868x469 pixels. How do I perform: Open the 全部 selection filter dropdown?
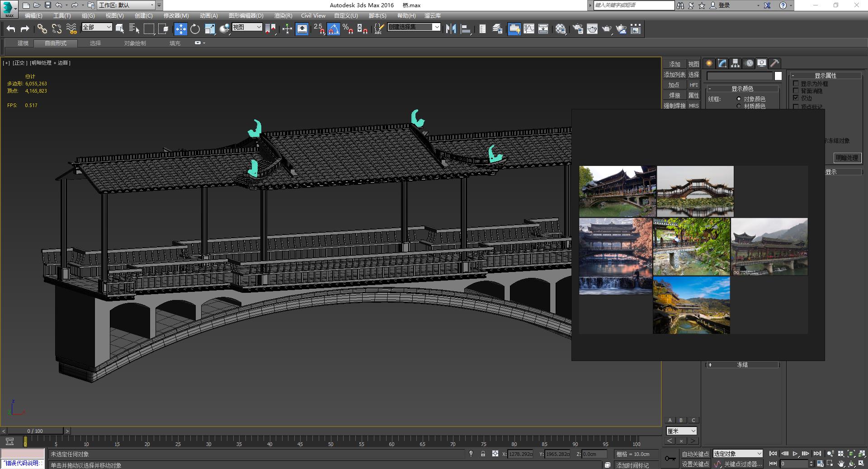point(97,28)
